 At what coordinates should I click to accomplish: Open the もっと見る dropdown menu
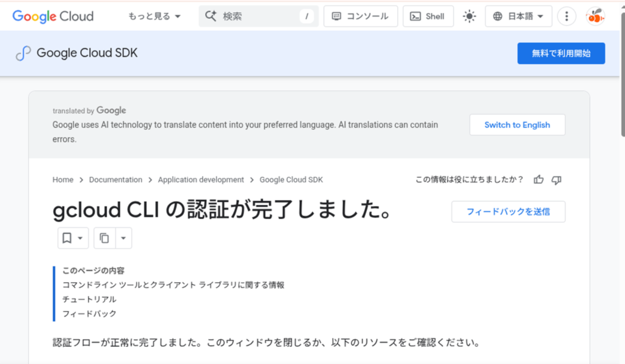click(154, 16)
